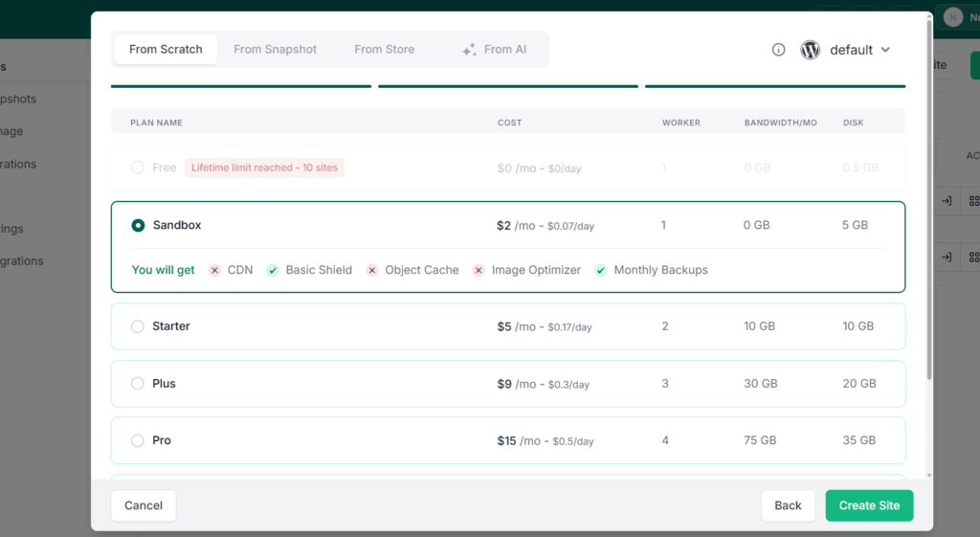
Task: Click the BANDWIDTH/MO column header
Action: tap(781, 123)
